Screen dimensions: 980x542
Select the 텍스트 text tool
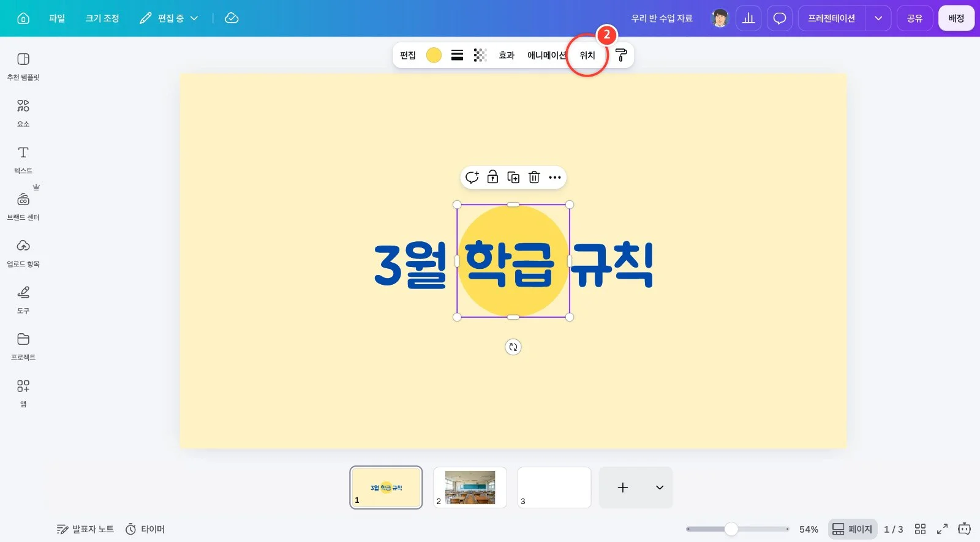(23, 159)
